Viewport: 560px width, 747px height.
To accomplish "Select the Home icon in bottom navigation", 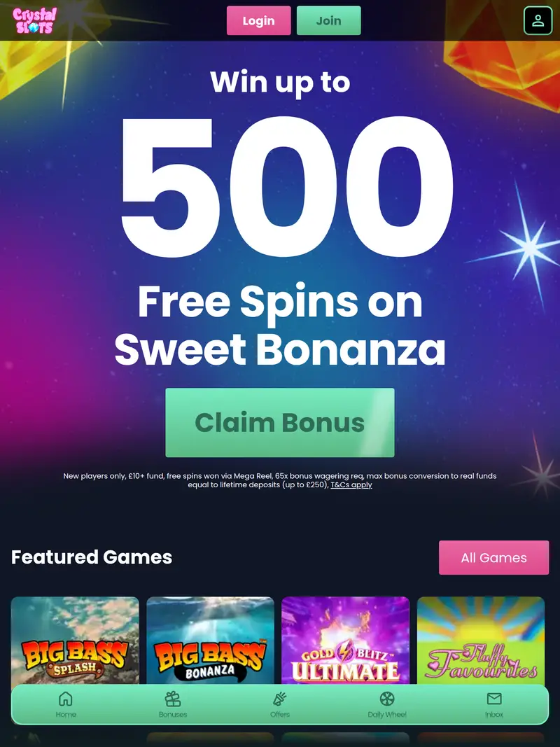I will pos(65,699).
